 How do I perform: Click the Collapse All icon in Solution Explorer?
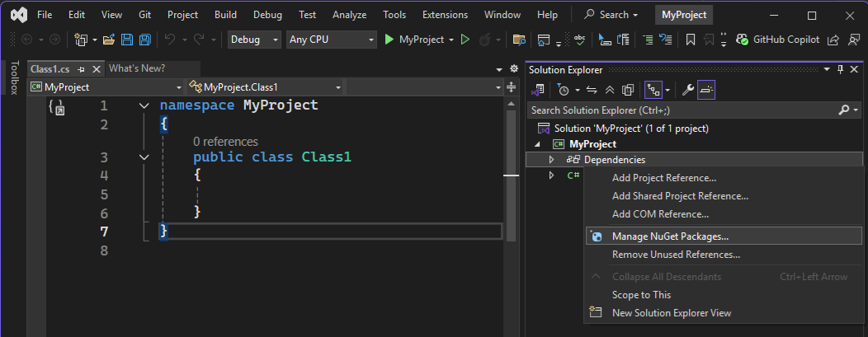610,89
